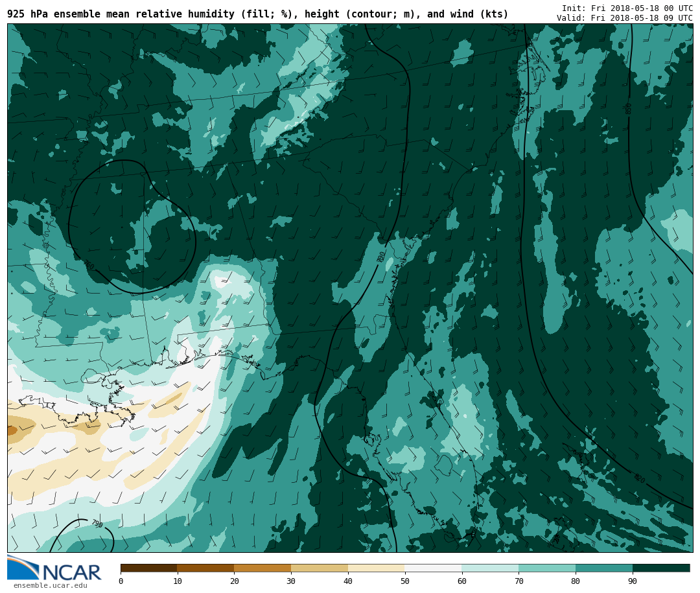
Task: Click the 60-70 pale teal colorbar segment
Action: point(490,568)
